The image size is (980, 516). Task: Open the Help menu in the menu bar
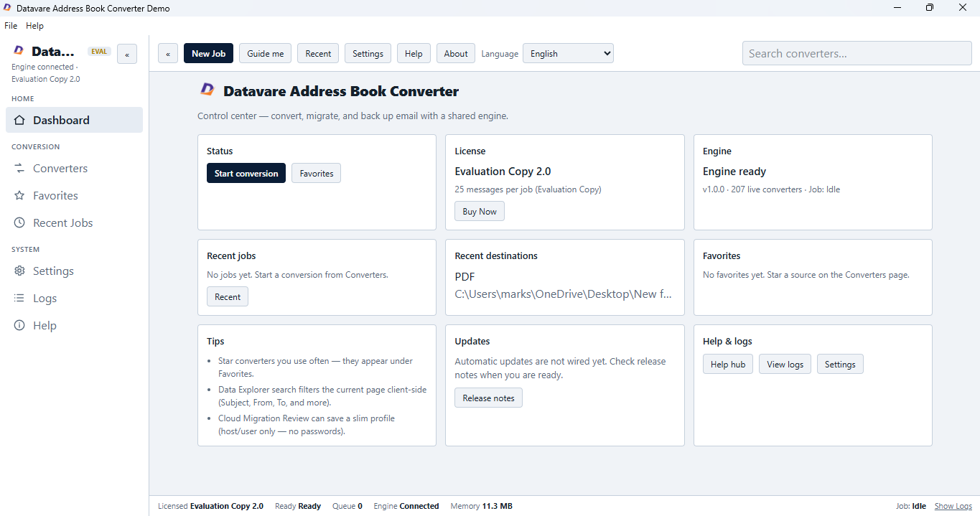coord(34,25)
